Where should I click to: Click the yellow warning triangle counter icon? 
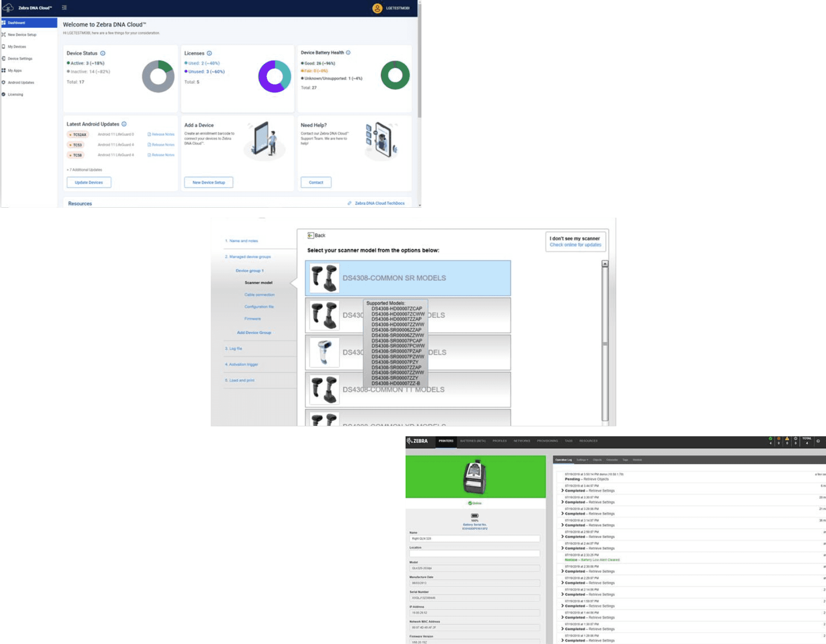(x=787, y=439)
